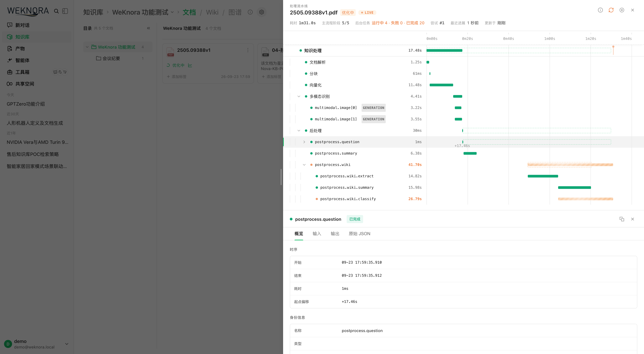The image size is (644, 354).
Task: Click the info icon next to 图谱
Action: click(250, 12)
